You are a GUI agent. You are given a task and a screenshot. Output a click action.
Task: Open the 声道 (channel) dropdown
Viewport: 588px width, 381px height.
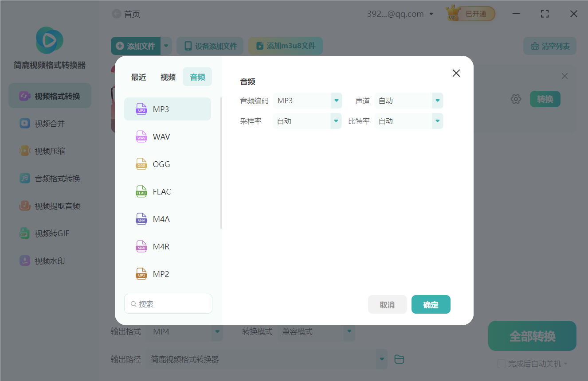point(437,101)
